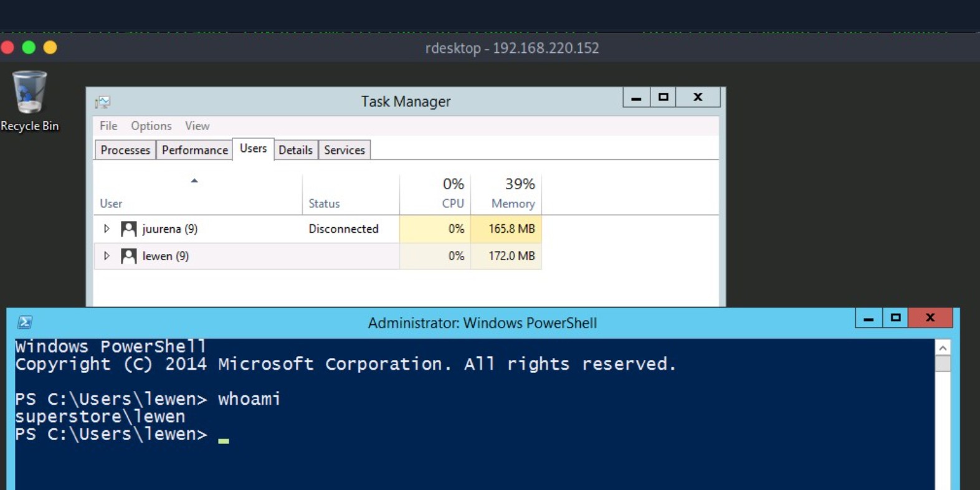
Task: Click the PowerShell scrollbar up arrow
Action: [943, 348]
